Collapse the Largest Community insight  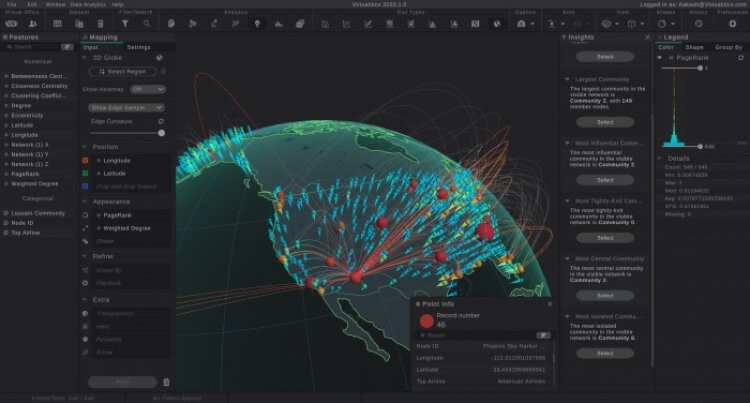[567, 79]
